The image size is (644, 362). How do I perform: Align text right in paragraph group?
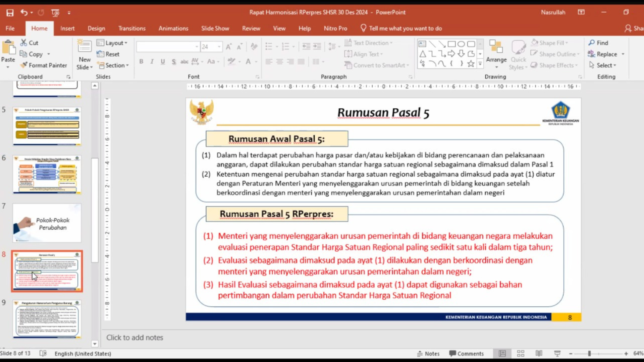(290, 62)
